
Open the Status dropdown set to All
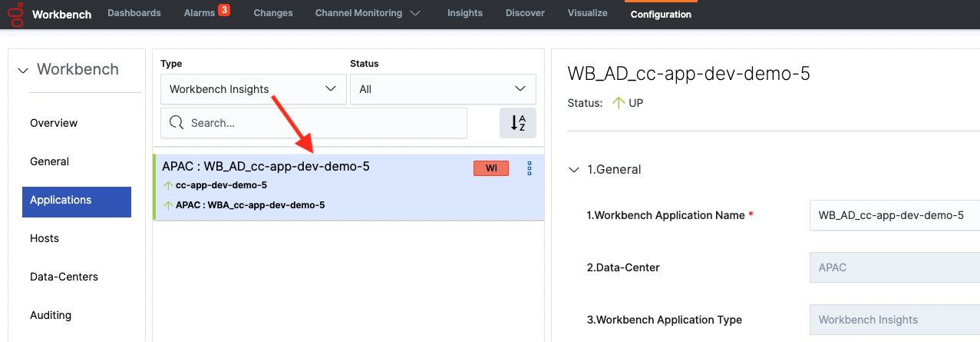[x=443, y=89]
